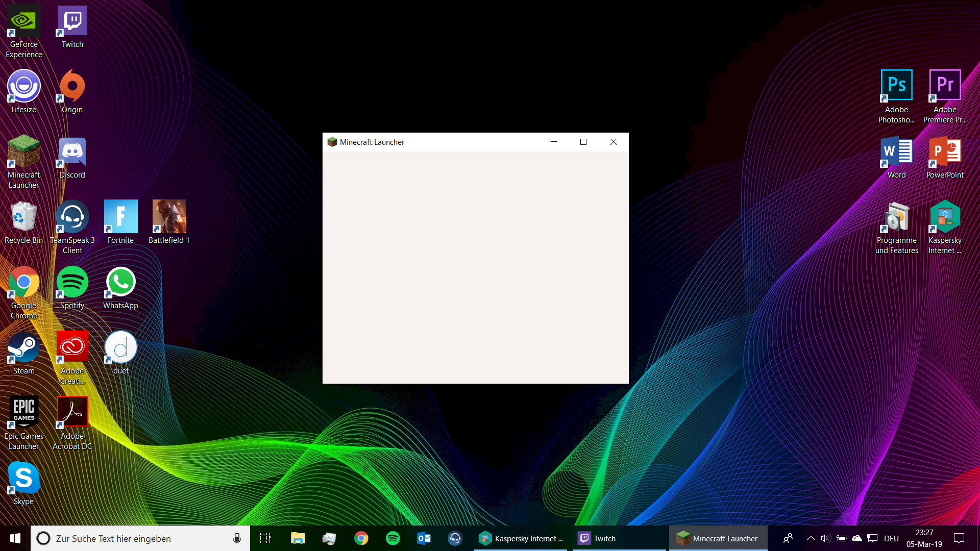Select the duet desktop icon

tap(120, 353)
